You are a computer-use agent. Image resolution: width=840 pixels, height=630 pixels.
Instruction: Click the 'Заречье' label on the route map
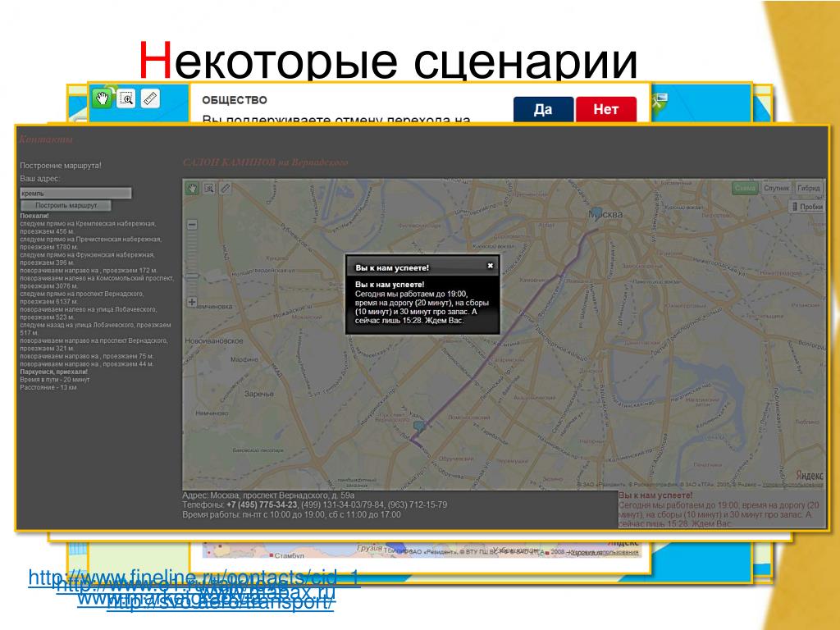(258, 394)
